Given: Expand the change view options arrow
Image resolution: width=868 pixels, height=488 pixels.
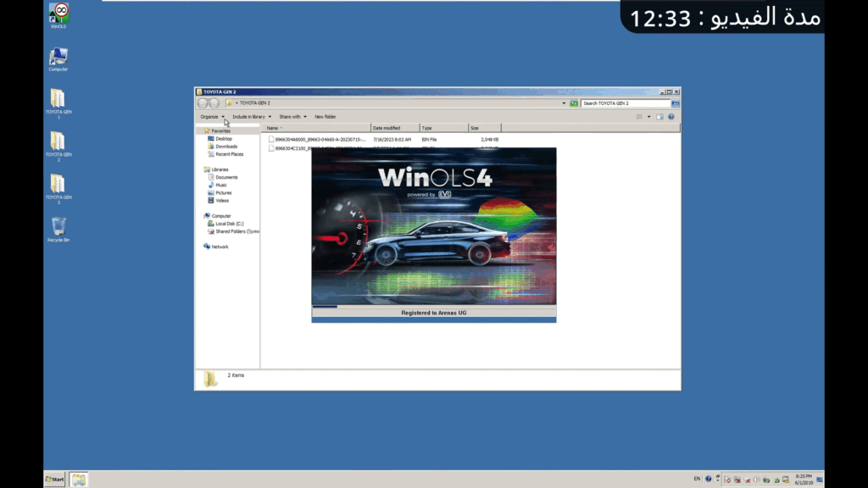Looking at the screenshot, I should (x=649, y=117).
